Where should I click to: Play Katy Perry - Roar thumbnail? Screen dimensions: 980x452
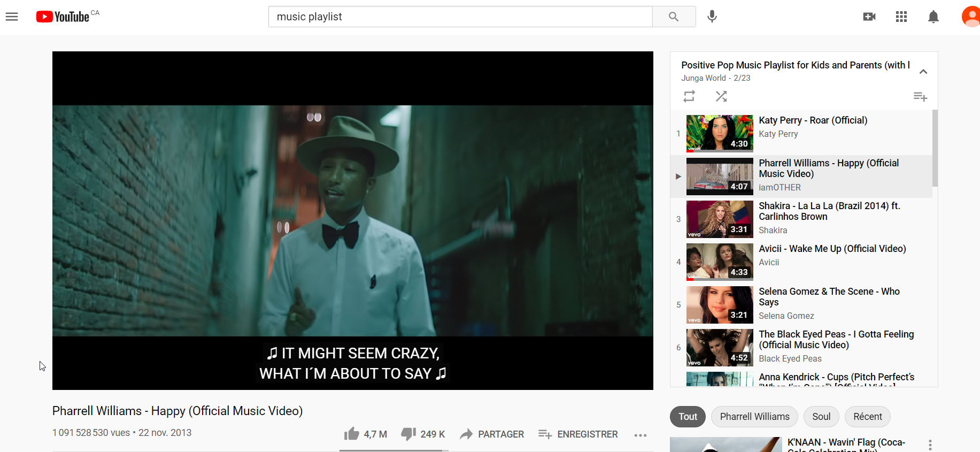coord(720,134)
